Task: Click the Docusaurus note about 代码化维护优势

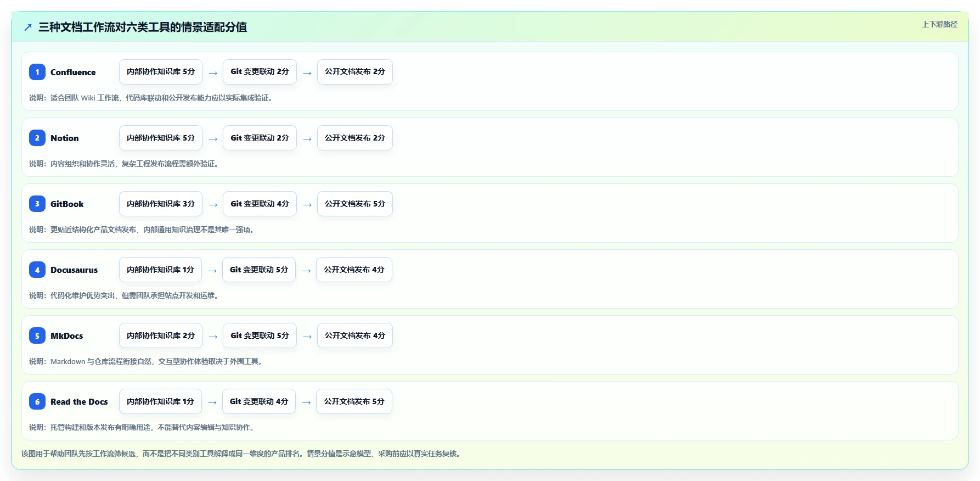Action: click(x=125, y=295)
